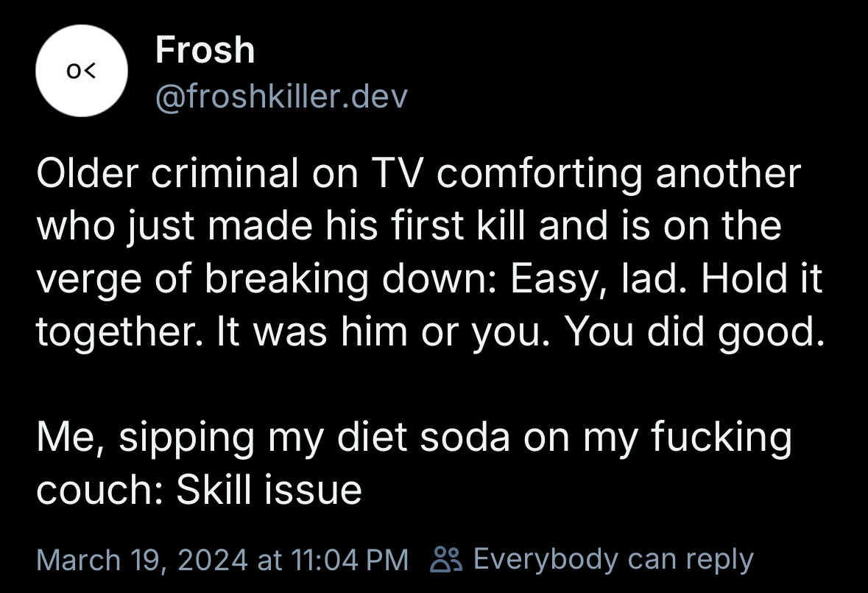Open the March 19, 2024 timestamp
The width and height of the screenshot is (868, 593).
coord(222,560)
